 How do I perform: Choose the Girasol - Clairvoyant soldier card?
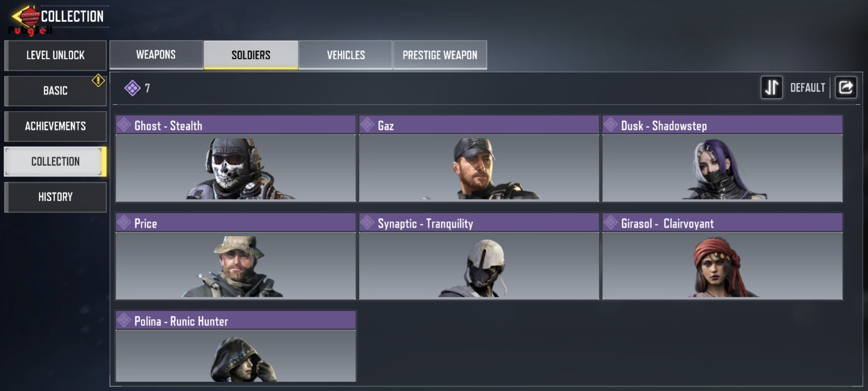722,256
